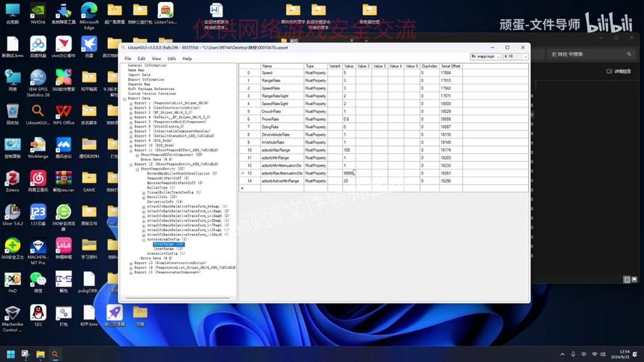Open the File menu in UAssetGUI

127,59
